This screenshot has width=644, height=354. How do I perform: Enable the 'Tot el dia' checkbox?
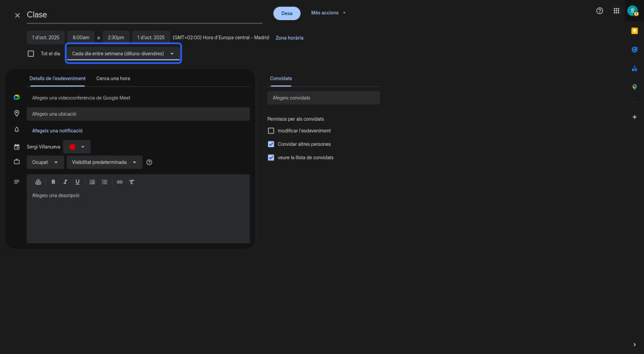[31, 54]
